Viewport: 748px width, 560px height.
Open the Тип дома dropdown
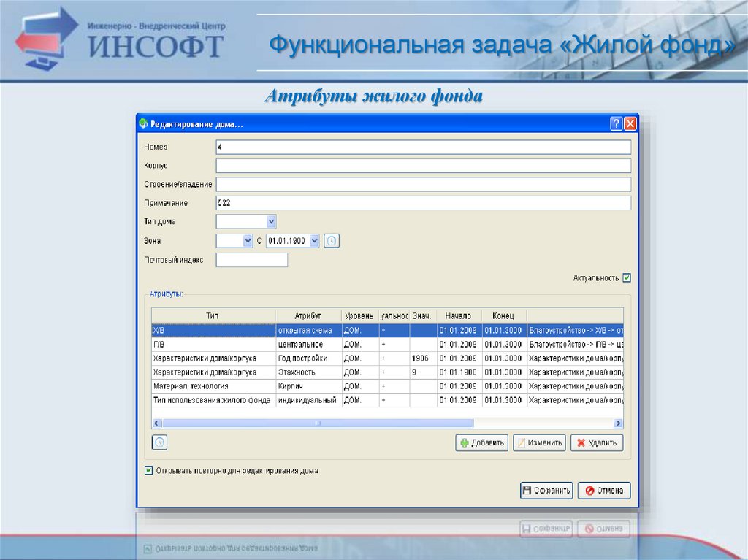271,221
